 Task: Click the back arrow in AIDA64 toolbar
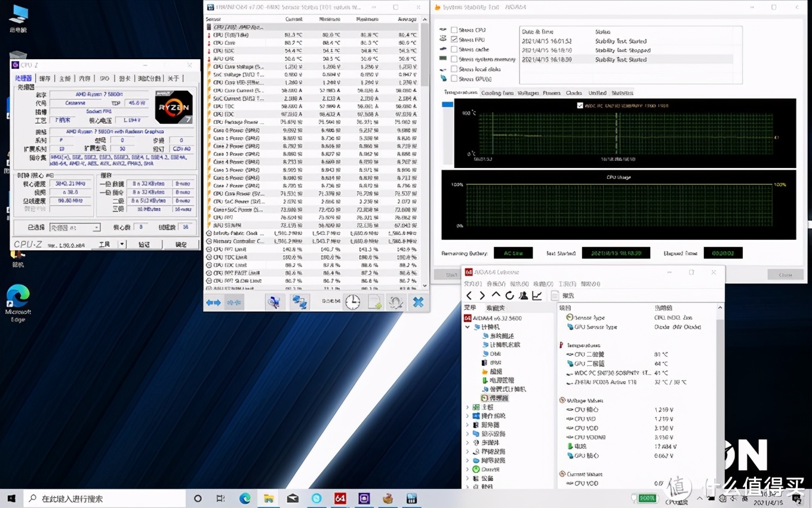(x=469, y=295)
